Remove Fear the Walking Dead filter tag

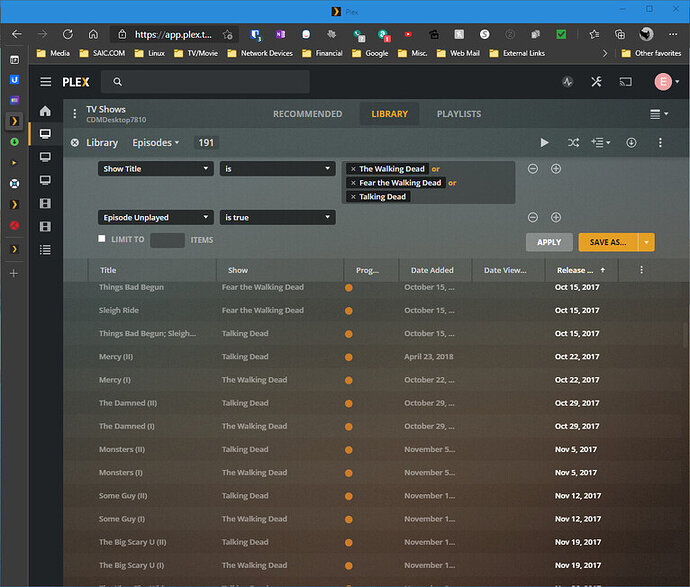353,183
